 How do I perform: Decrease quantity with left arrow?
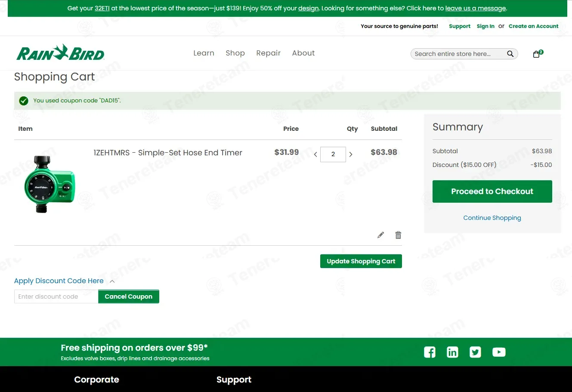point(315,154)
